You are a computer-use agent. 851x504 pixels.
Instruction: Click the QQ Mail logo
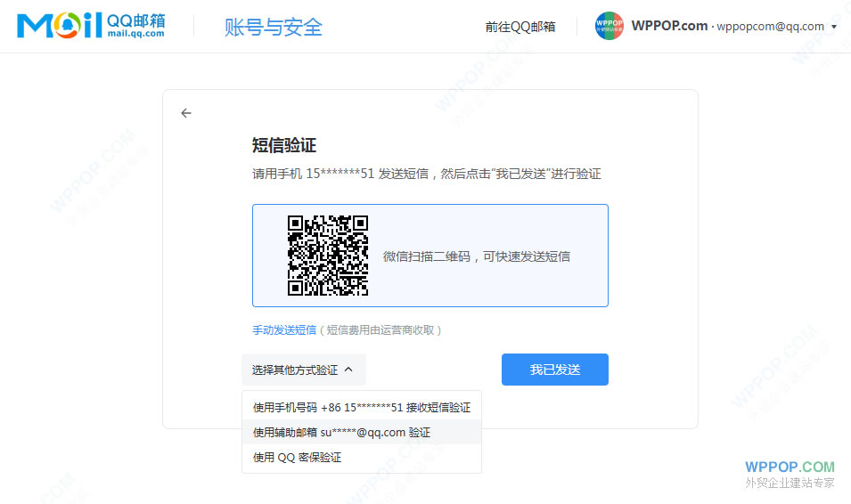coord(91,26)
